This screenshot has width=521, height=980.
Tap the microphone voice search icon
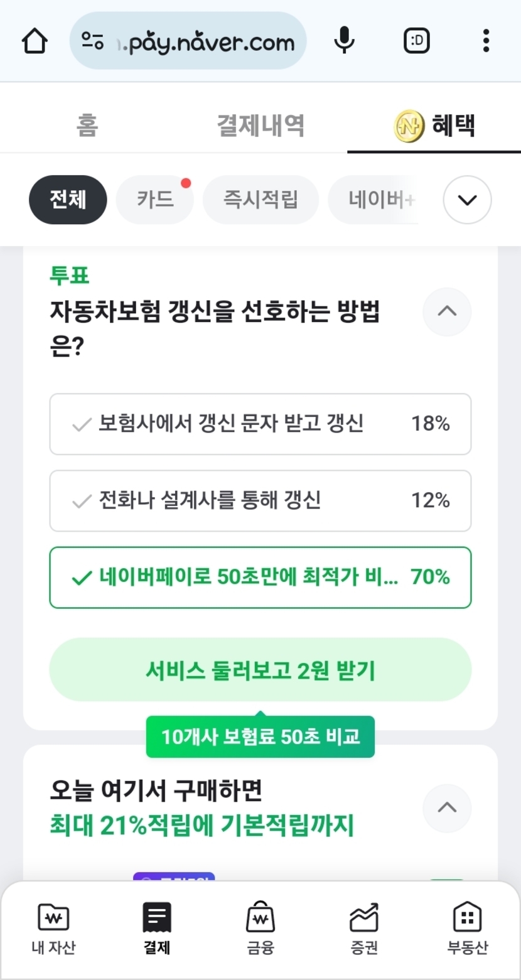(343, 41)
